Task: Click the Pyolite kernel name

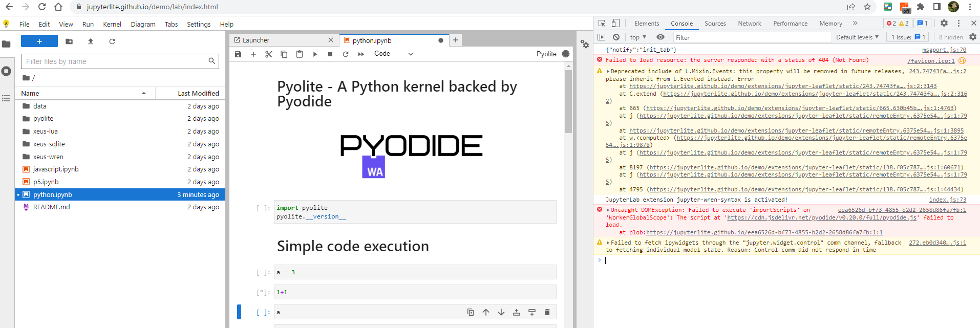Action: tap(546, 54)
